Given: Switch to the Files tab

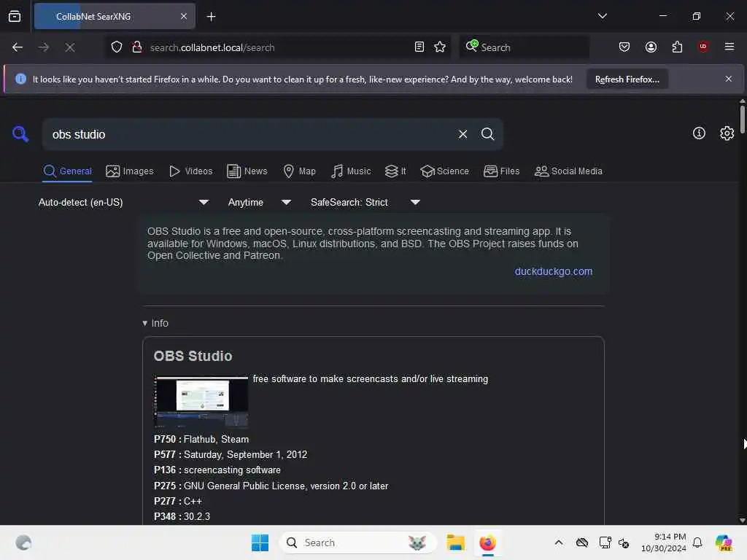Looking at the screenshot, I should [502, 171].
